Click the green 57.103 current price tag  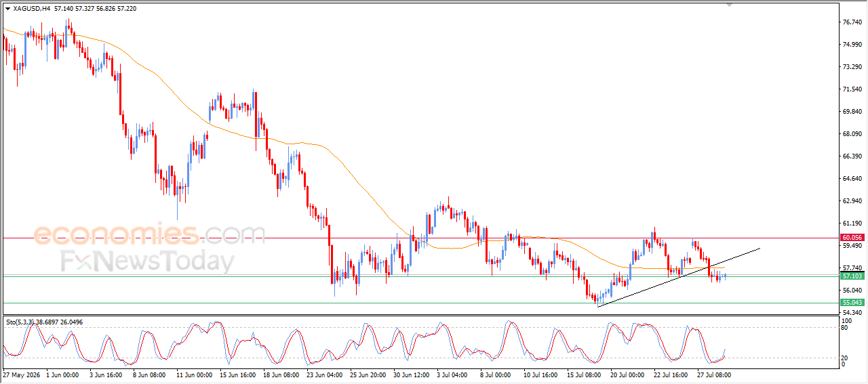click(852, 276)
